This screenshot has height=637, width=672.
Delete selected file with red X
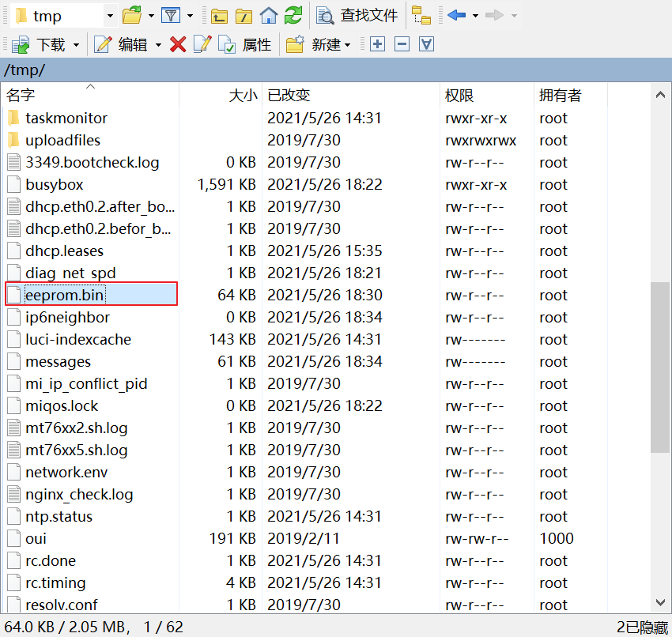click(178, 44)
